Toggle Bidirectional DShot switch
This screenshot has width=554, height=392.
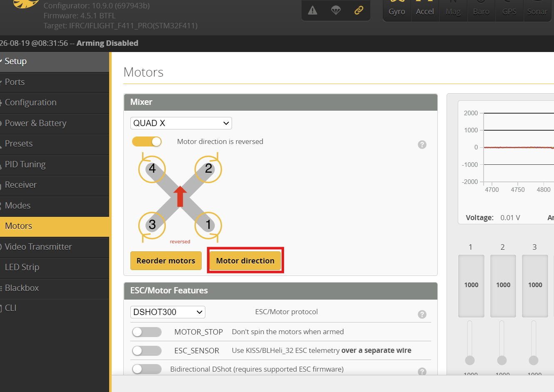pyautogui.click(x=147, y=369)
